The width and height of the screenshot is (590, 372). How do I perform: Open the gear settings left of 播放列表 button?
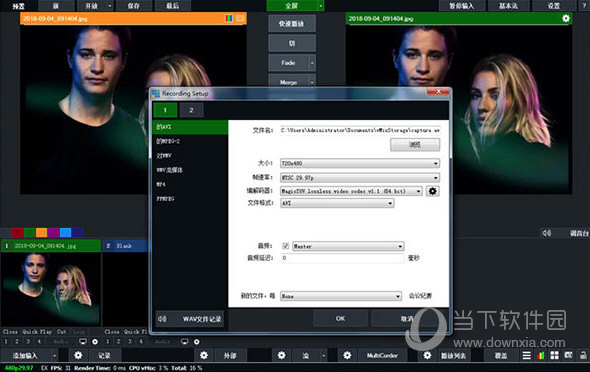tap(427, 355)
